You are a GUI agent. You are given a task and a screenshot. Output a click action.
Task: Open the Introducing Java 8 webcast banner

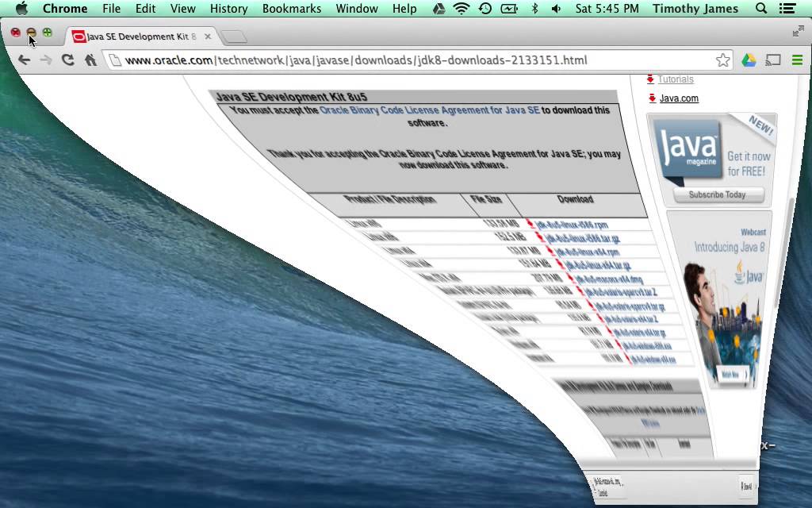[x=722, y=298]
